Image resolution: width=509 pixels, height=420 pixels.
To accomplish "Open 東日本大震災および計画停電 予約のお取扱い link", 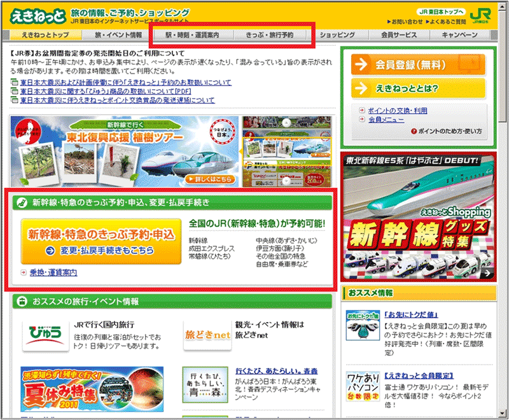I will point(126,83).
